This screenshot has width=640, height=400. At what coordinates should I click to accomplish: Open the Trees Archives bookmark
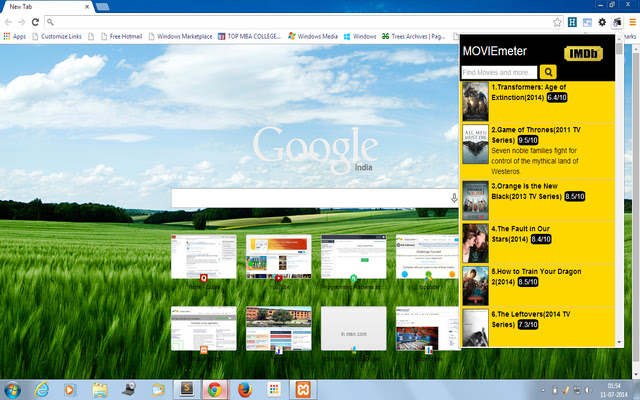413,36
